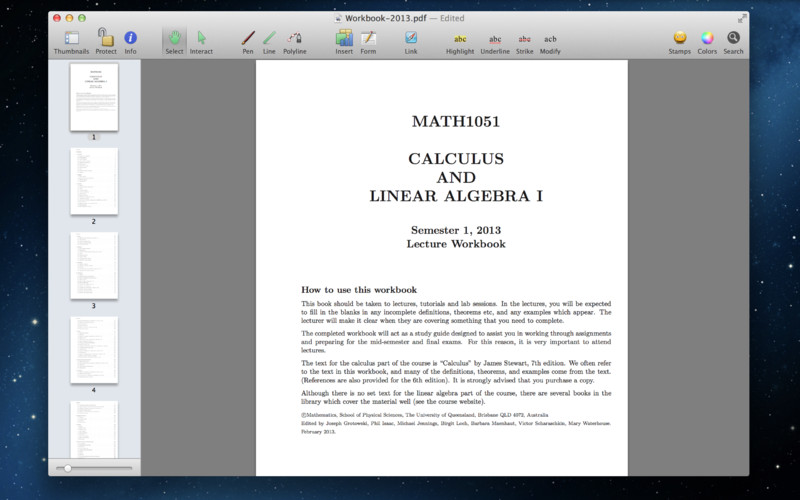Choose the Modify text tool
This screenshot has width=800, height=500.
(x=550, y=44)
